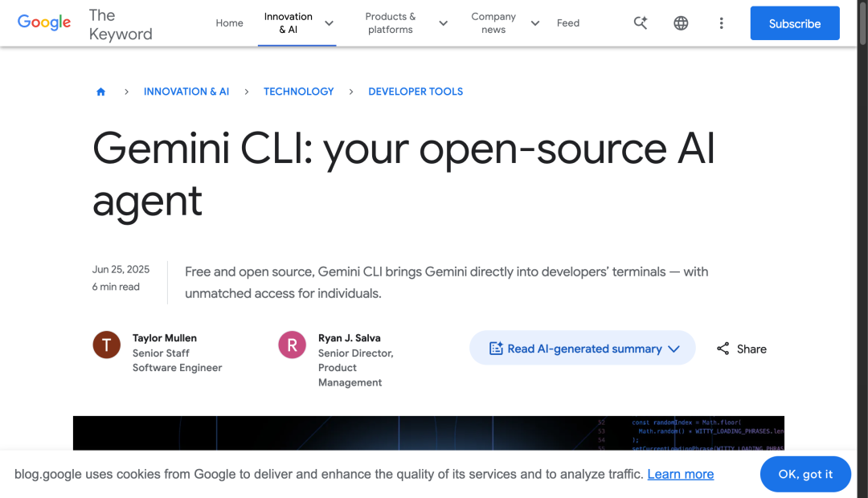Click the 'Free and open source' subtitle paragraph
This screenshot has width=868, height=498.
(x=447, y=282)
